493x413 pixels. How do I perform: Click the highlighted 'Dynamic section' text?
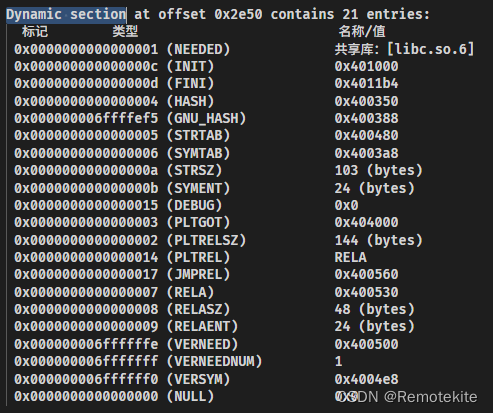(x=66, y=15)
